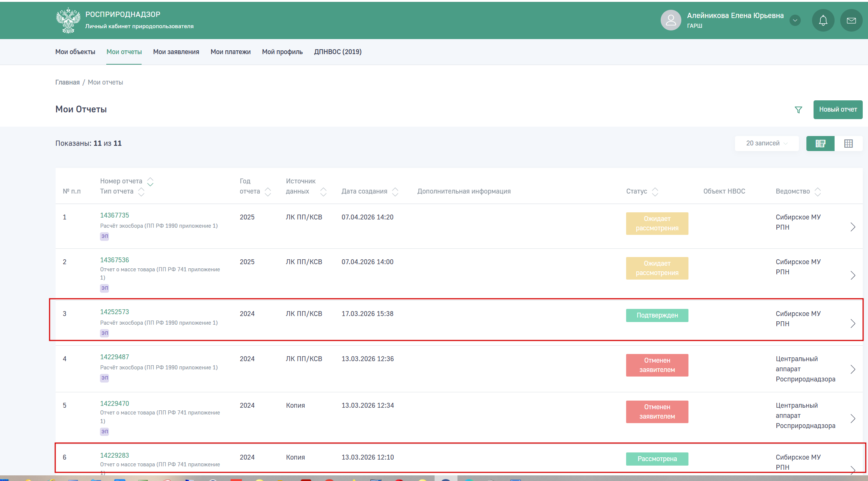Image resolution: width=868 pixels, height=481 pixels.
Task: Open the notifications bell icon
Action: click(823, 21)
